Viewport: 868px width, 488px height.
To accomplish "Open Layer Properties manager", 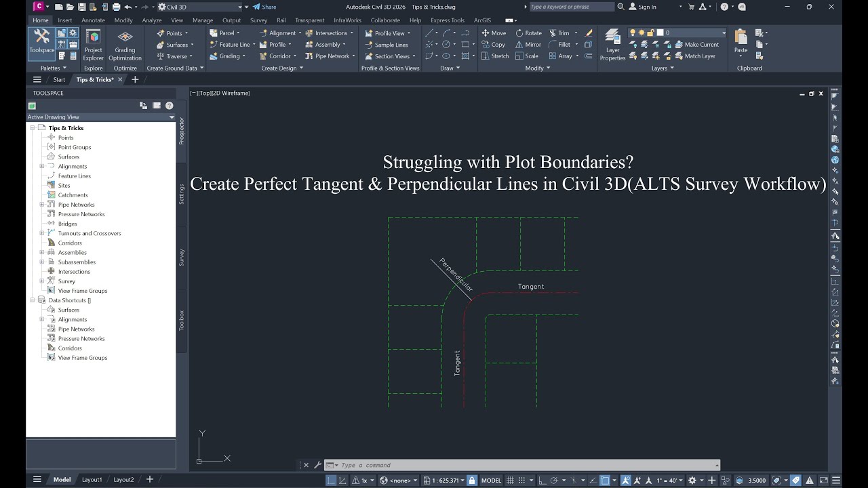I will click(612, 45).
